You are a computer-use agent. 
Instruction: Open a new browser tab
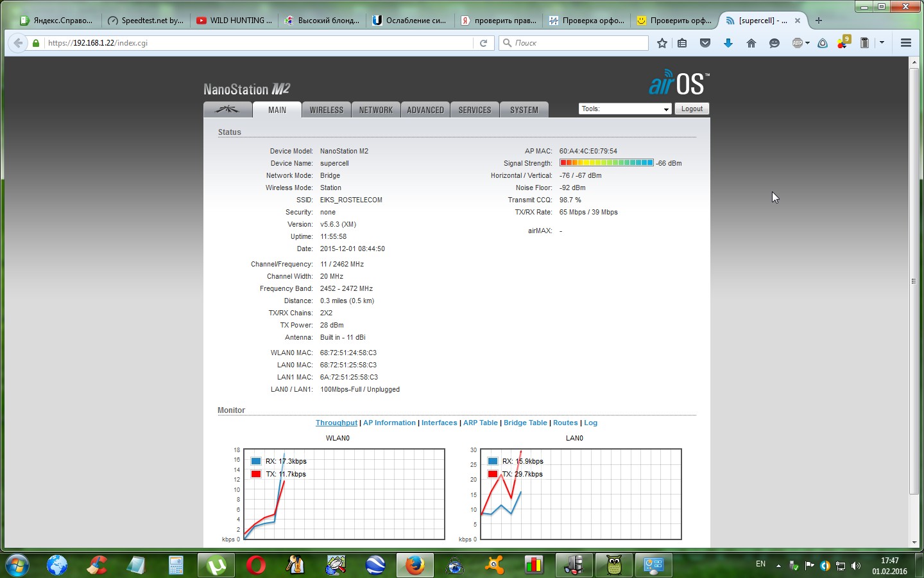click(x=818, y=21)
